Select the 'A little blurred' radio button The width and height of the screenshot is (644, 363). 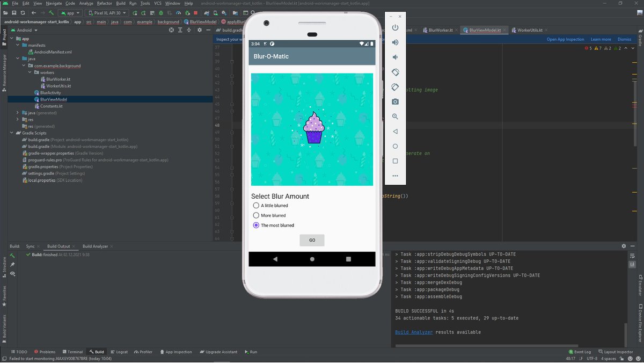(256, 206)
